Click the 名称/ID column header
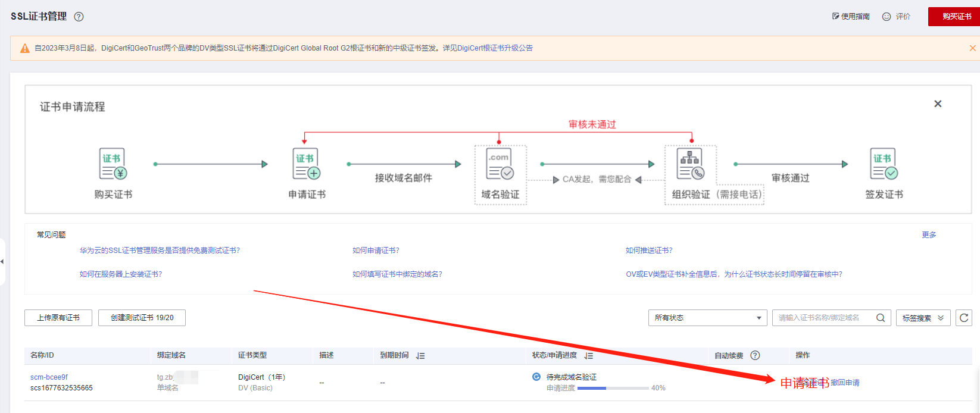980x413 pixels. [42, 355]
